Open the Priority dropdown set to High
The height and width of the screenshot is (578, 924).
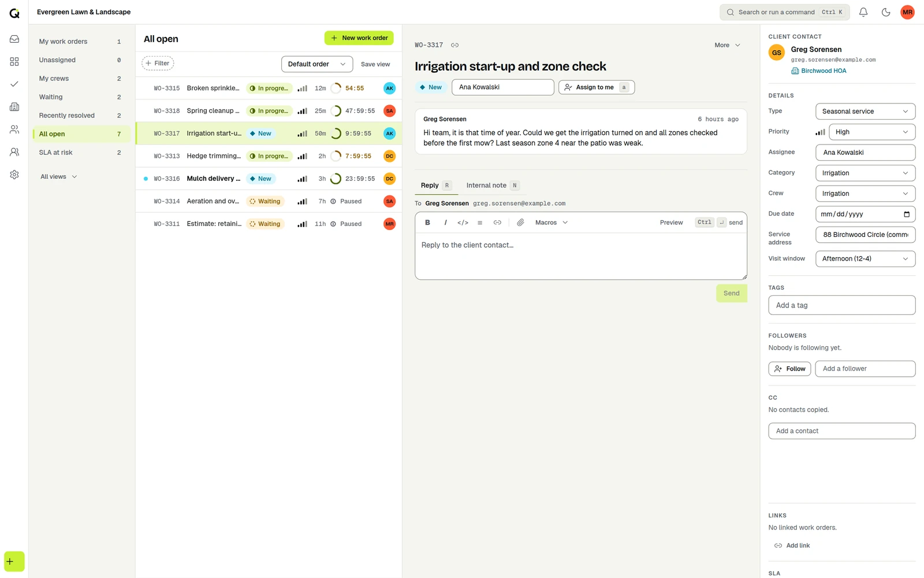tap(872, 132)
